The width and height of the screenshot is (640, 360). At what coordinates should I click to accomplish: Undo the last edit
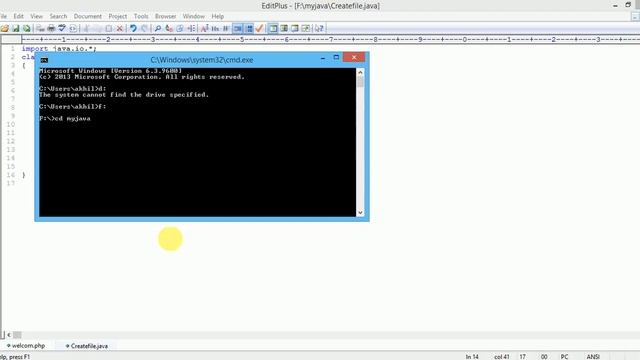point(133,28)
